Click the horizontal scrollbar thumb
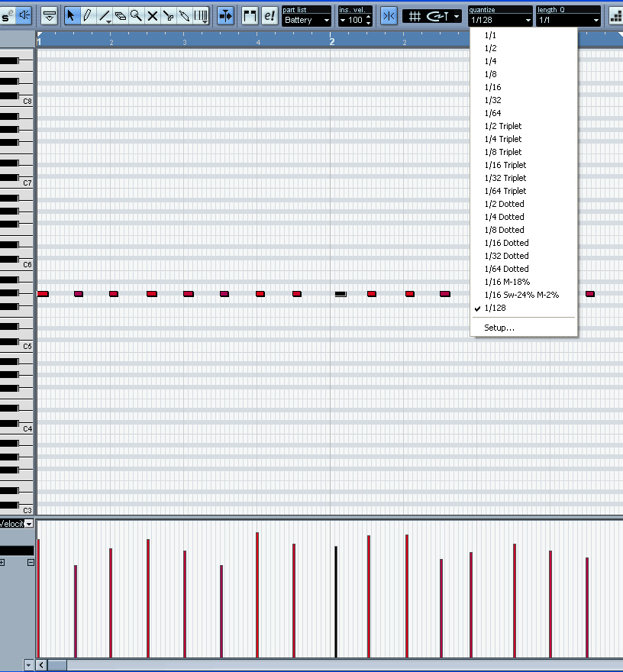The height and width of the screenshot is (672, 623). pyautogui.click(x=57, y=665)
